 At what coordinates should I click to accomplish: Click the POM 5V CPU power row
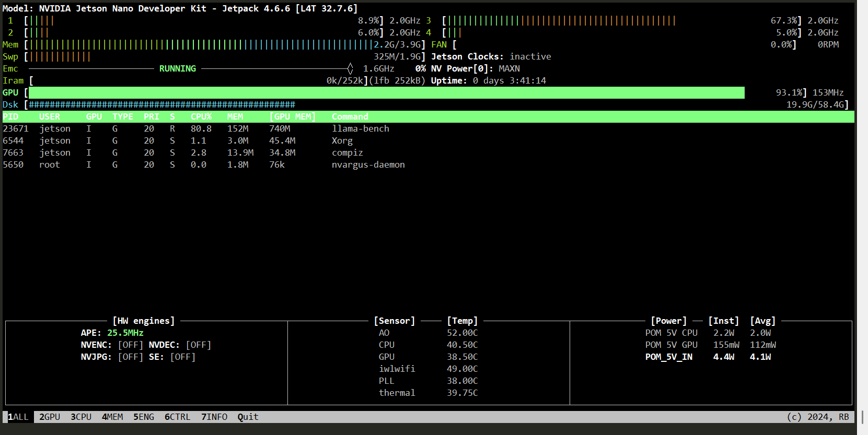click(708, 333)
